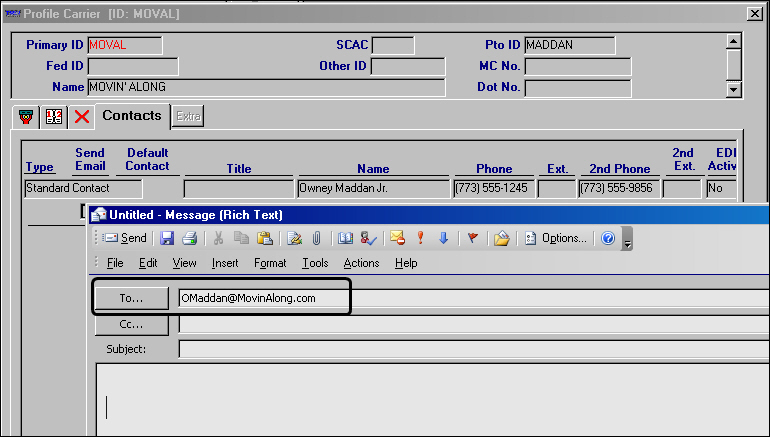
Task: Click the Paste clipboard icon
Action: click(264, 238)
